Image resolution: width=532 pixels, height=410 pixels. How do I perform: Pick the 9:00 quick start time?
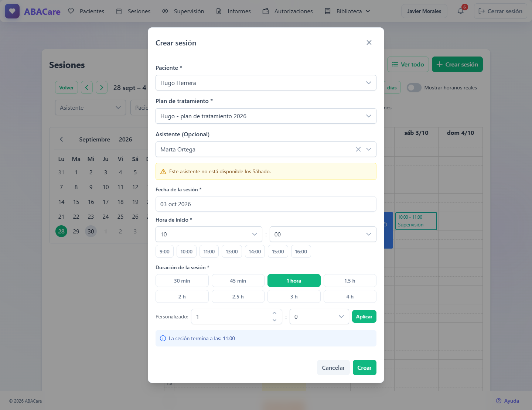tap(164, 252)
